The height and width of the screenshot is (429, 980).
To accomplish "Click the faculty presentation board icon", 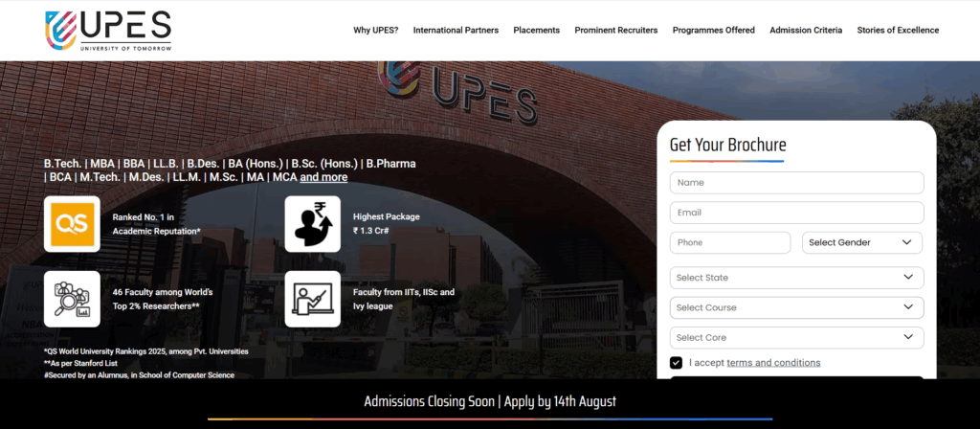I will click(312, 299).
